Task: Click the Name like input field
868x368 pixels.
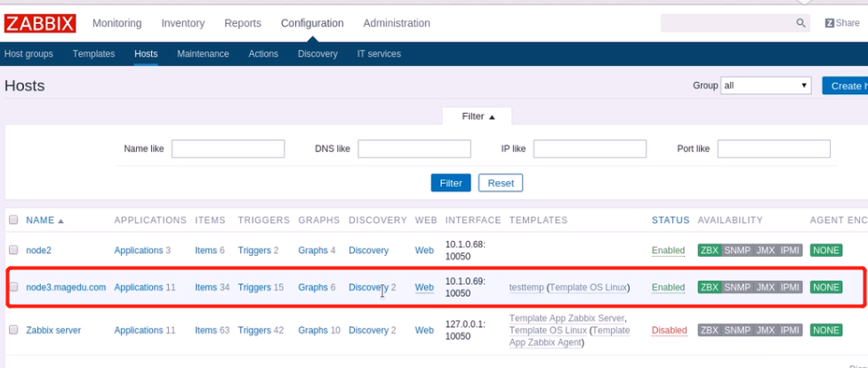Action: 228,148
